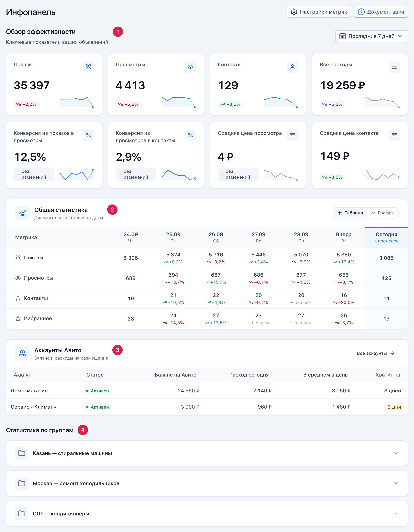Open the Последние 7 дней period dropdown
414x532 pixels.
[371, 36]
